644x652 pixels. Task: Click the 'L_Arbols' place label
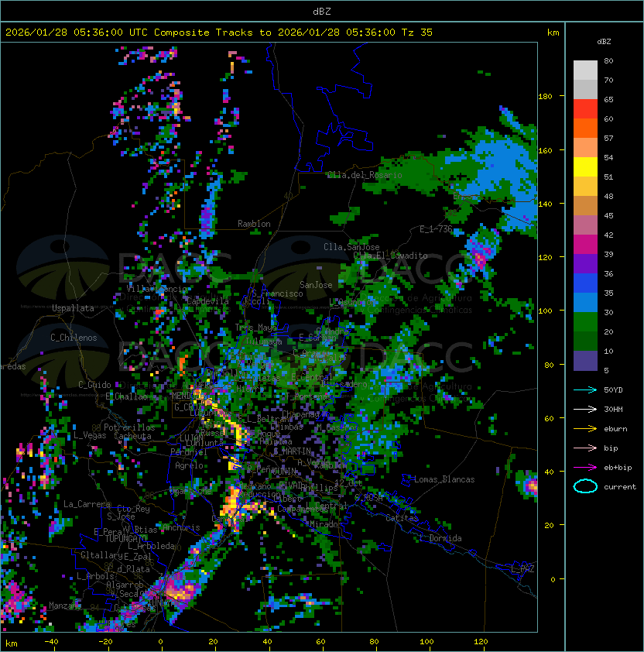pyautogui.click(x=95, y=576)
